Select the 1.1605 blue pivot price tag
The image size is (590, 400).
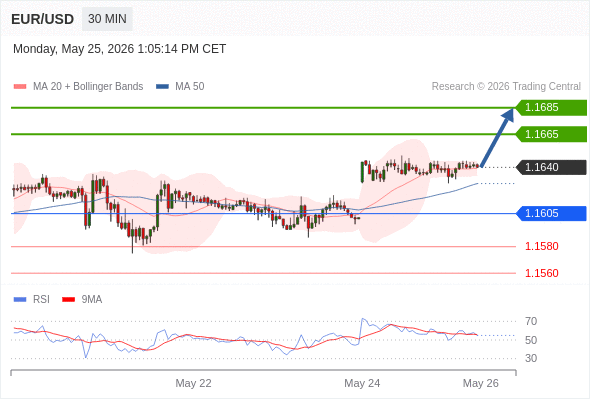pos(551,213)
